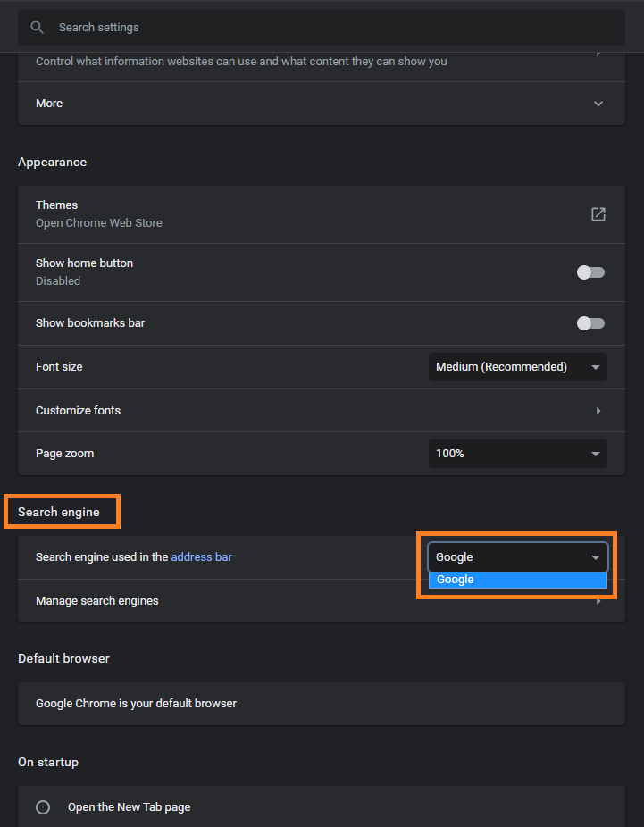Click the Manage search engines arrow
This screenshot has height=827, width=644.
tap(598, 601)
